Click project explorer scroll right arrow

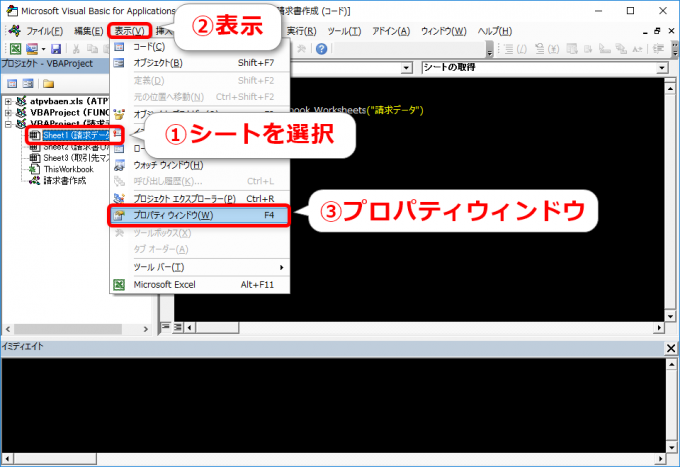(x=145, y=330)
